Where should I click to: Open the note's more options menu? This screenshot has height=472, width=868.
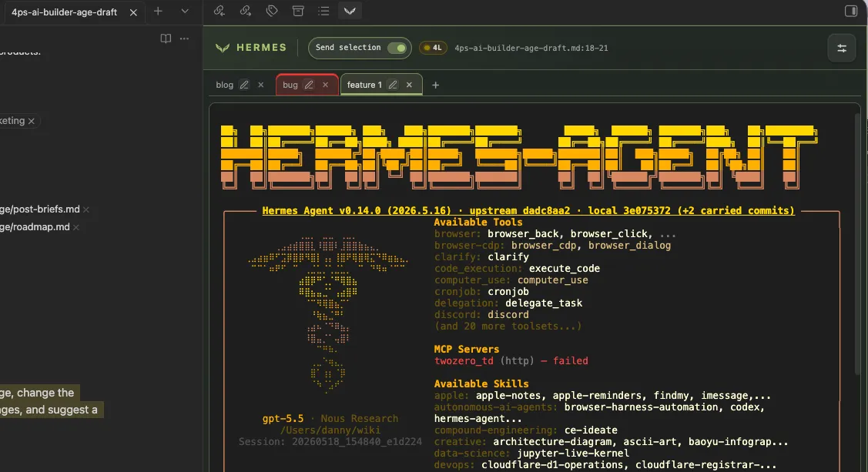click(184, 38)
